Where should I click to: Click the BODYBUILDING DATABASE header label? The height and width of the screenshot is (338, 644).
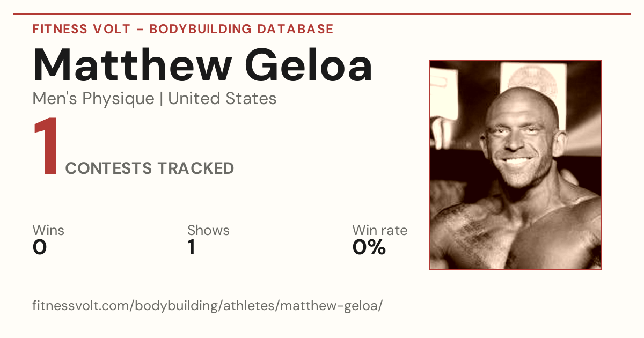[241, 29]
